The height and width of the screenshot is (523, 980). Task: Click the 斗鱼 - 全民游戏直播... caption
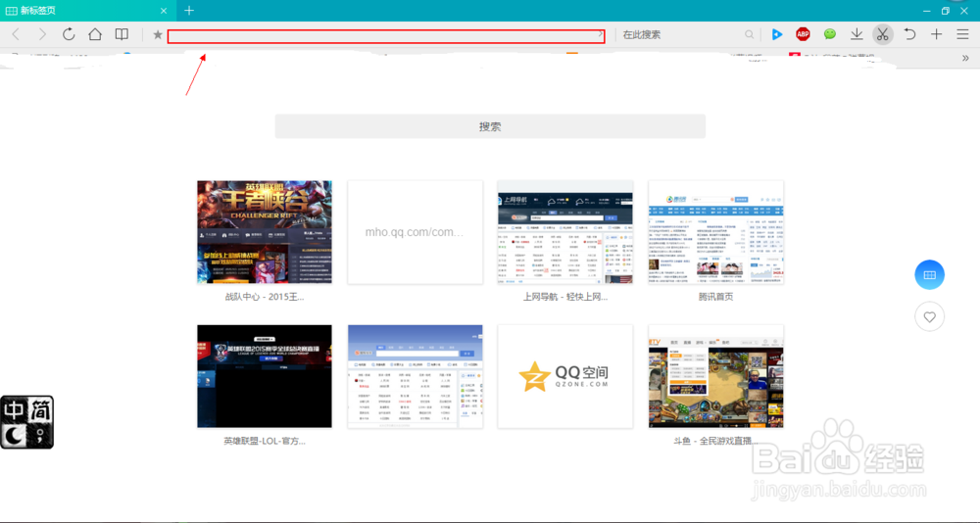point(716,441)
